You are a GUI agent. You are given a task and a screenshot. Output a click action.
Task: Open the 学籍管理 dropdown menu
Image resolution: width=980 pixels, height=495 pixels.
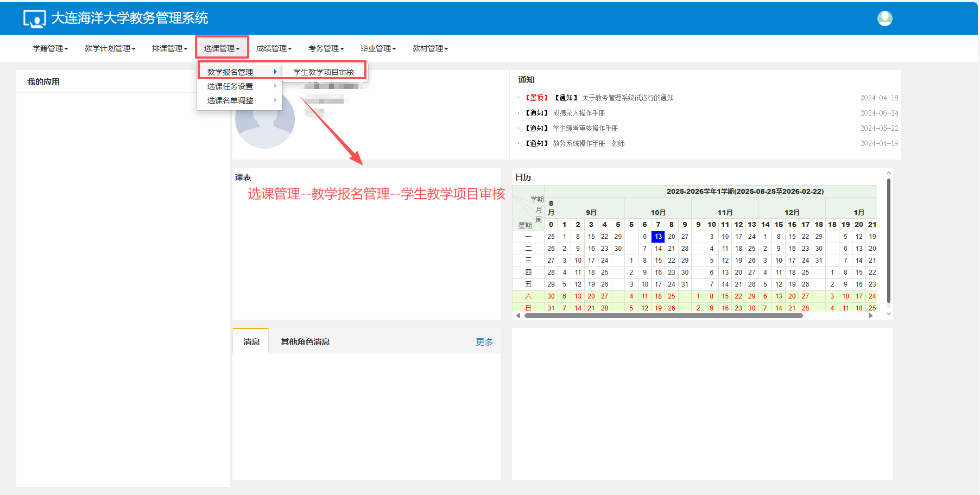coord(50,48)
